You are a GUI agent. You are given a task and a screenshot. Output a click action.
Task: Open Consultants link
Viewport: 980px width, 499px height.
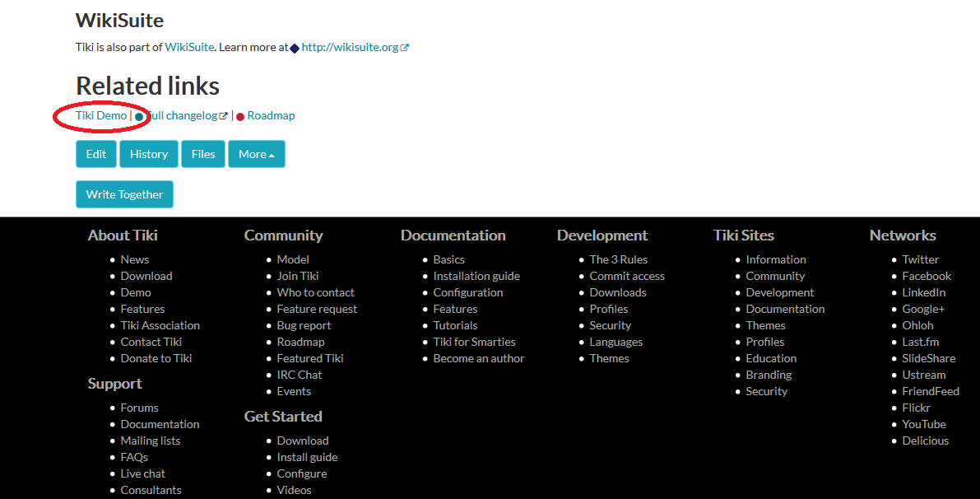click(x=151, y=490)
